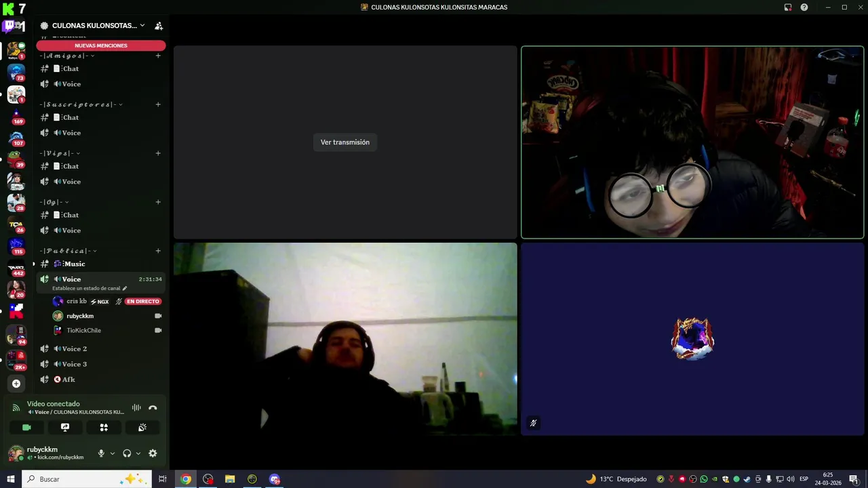Select the avatar-only participant tile

tap(692, 339)
